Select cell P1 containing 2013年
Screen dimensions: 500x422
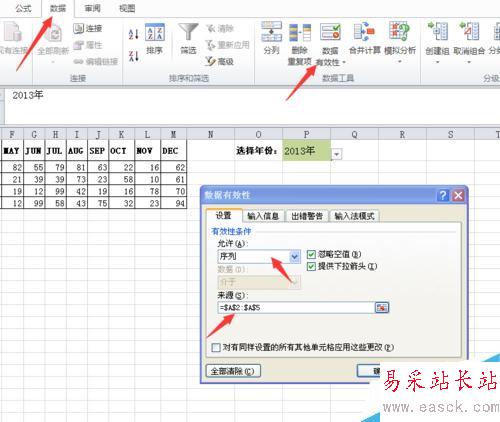pyautogui.click(x=307, y=151)
